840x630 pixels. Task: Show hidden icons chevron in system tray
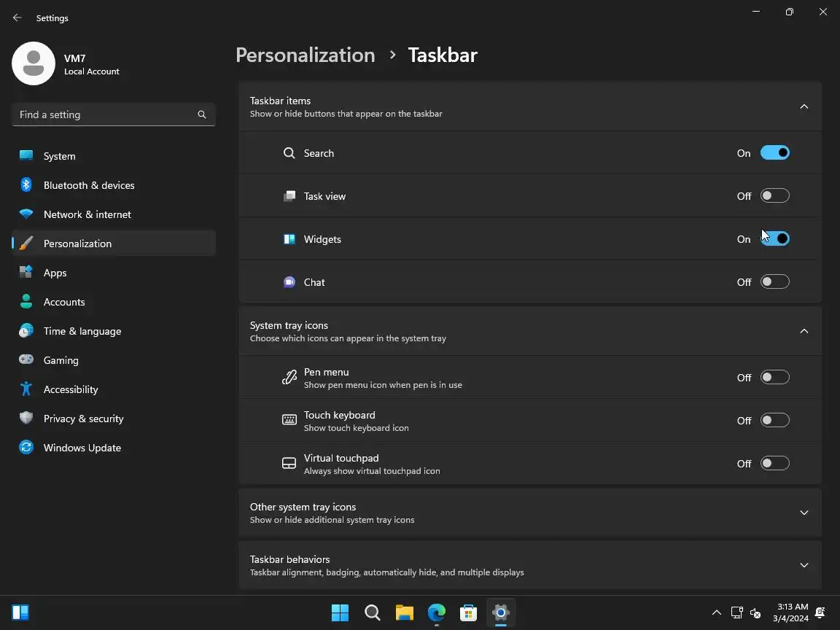point(716,612)
